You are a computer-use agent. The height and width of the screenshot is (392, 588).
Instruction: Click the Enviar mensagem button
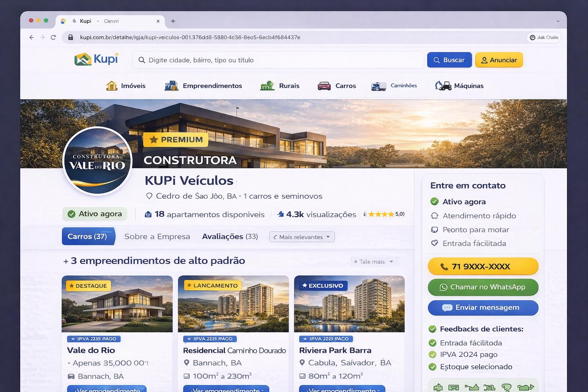[483, 308]
